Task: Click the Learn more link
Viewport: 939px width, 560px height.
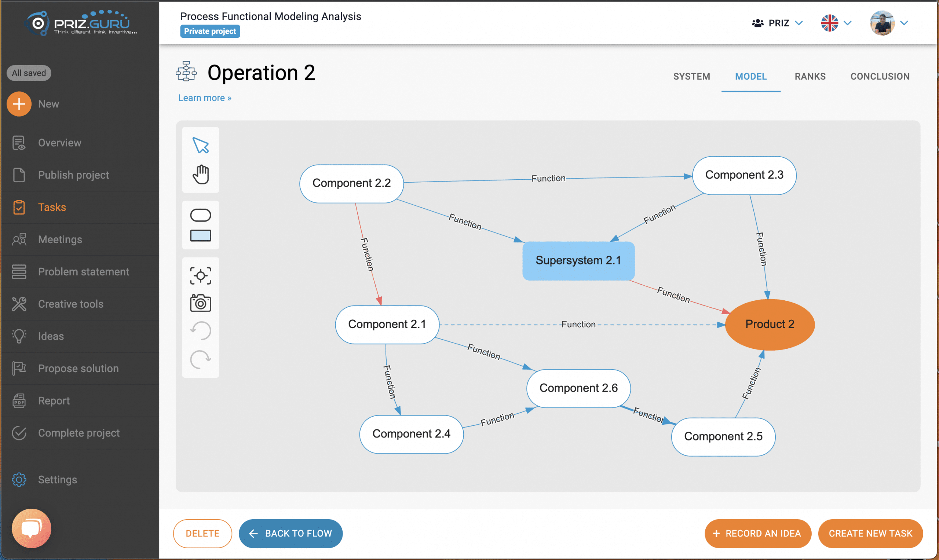Action: point(203,97)
